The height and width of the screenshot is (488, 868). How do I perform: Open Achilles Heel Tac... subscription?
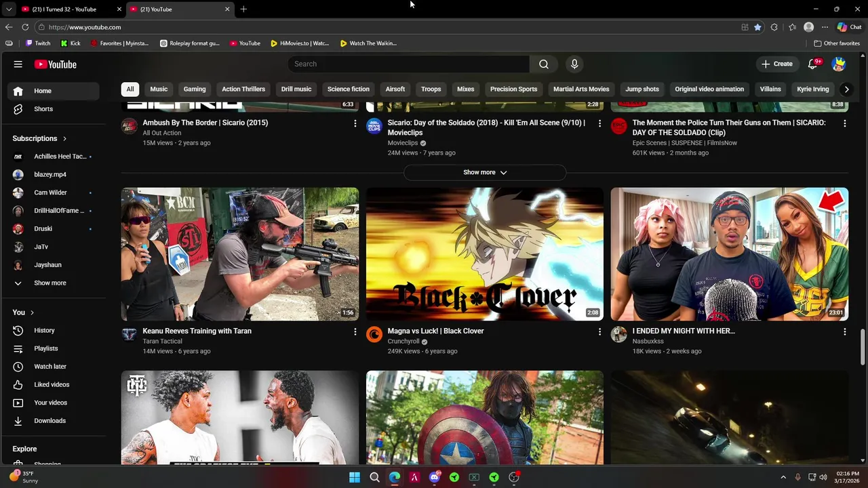[x=54, y=157]
